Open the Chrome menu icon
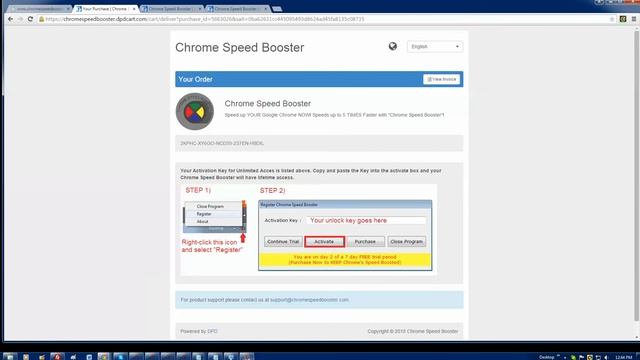The image size is (640, 360). point(633,19)
